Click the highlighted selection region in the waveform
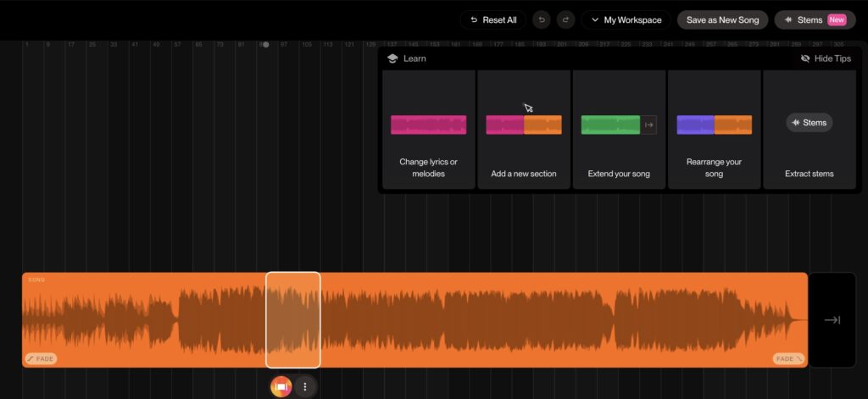The width and height of the screenshot is (868, 399). 293,319
